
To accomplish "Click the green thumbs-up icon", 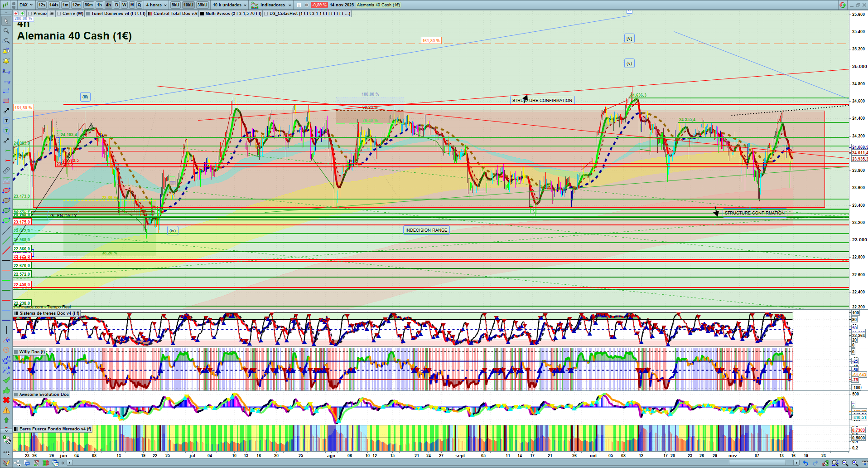I will (6, 390).
